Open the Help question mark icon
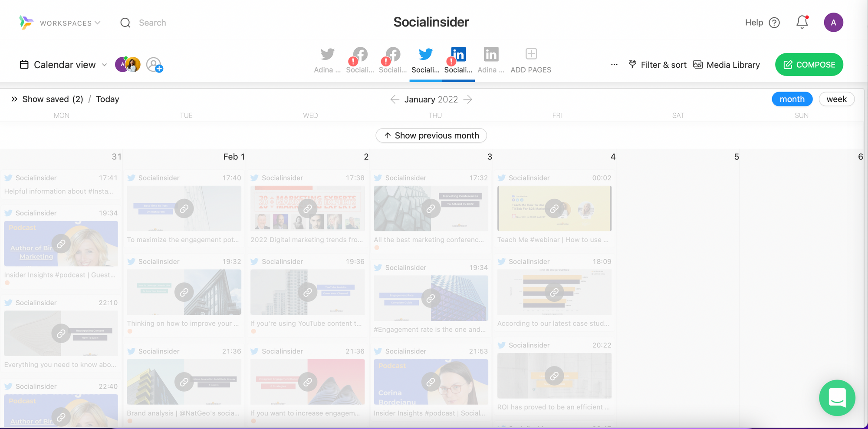868x429 pixels. point(774,23)
